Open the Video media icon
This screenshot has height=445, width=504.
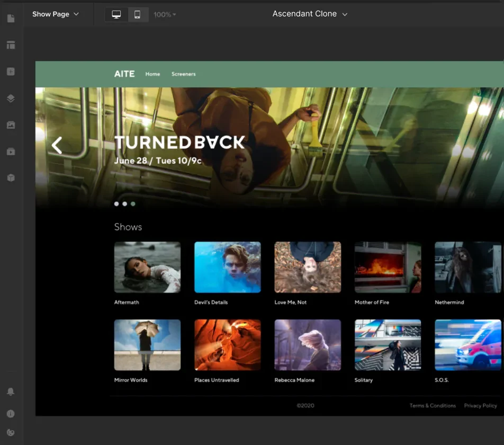[x=11, y=152]
